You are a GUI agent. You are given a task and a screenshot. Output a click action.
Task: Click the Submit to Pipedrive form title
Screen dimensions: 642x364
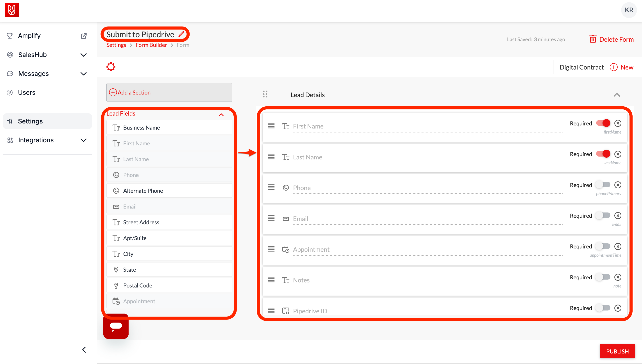click(140, 34)
